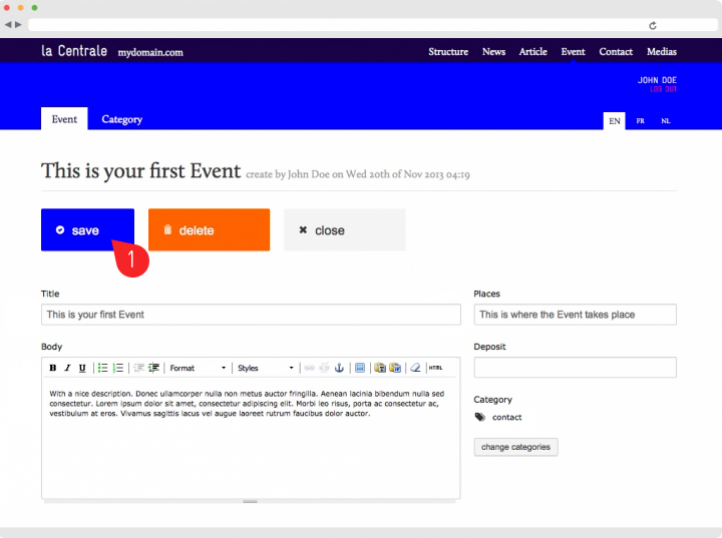The height and width of the screenshot is (538, 722).
Task: Insert ordered numbered list
Action: tap(118, 368)
